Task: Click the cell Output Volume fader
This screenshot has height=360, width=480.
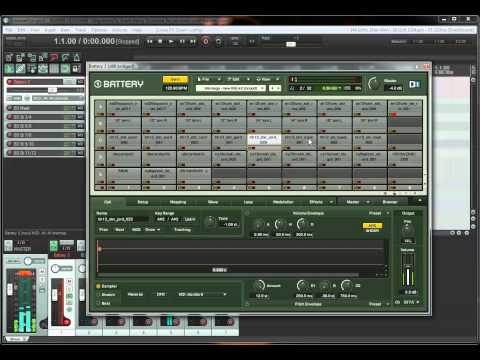Action: coord(408,270)
